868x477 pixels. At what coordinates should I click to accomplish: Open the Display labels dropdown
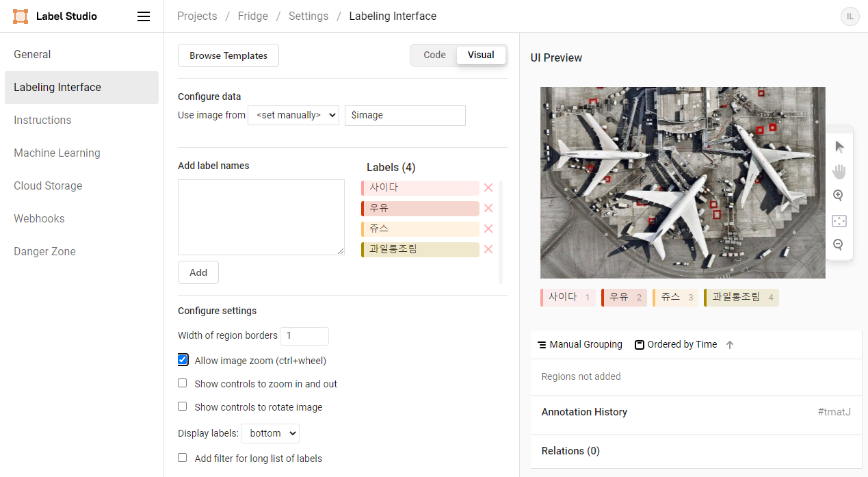click(x=270, y=433)
